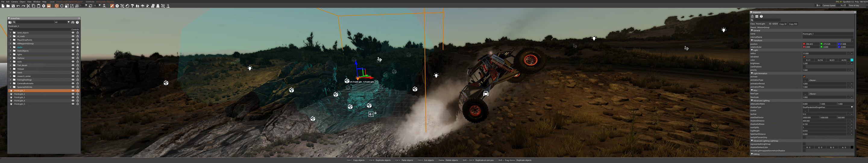This screenshot has height=163, width=868.
Task: Select Object Edit pencil mode
Action: tap(112, 6)
